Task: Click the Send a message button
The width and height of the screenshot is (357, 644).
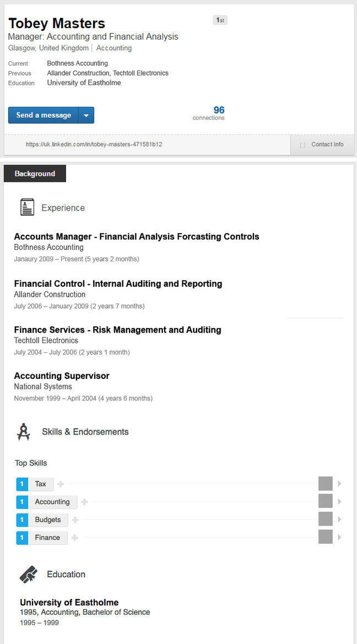Action: tap(44, 115)
